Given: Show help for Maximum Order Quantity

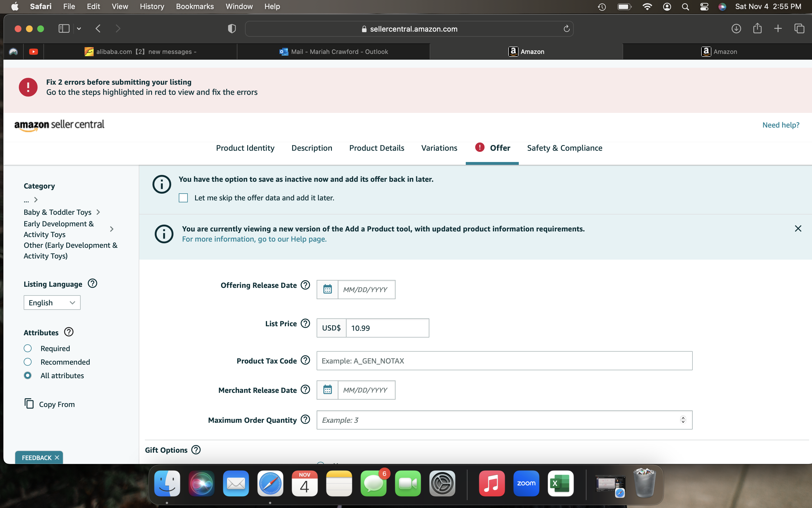Looking at the screenshot, I should coord(305,419).
